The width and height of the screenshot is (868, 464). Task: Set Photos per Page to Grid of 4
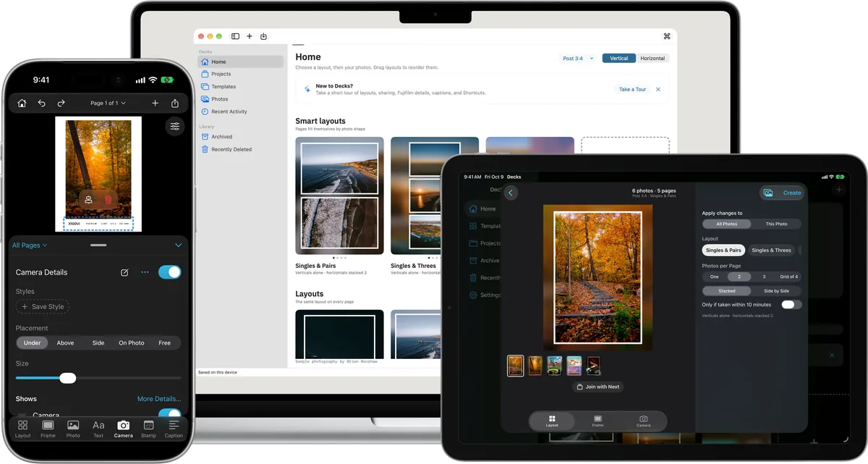[788, 277]
